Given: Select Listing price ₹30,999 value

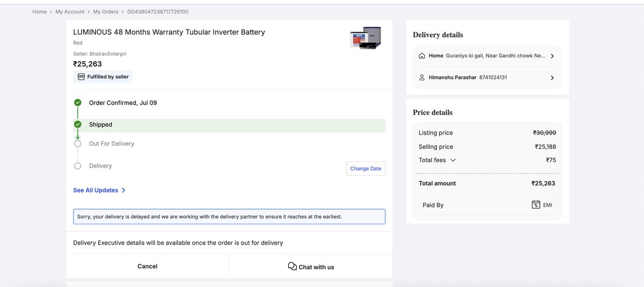Looking at the screenshot, I should click(544, 133).
